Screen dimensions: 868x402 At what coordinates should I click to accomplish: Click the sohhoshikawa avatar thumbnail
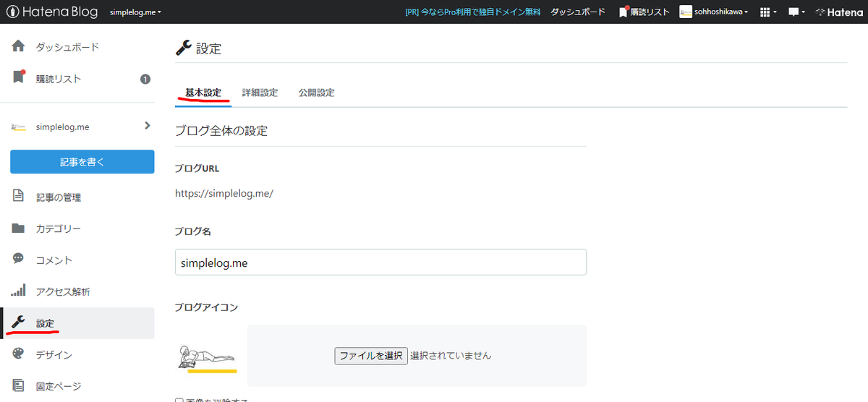click(686, 12)
